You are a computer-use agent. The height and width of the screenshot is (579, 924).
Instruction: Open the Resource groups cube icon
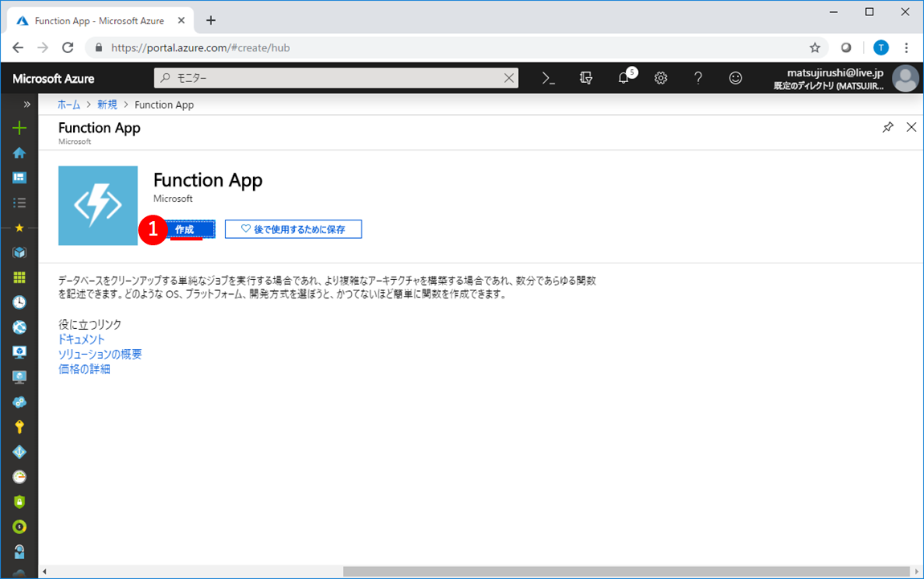click(x=19, y=253)
